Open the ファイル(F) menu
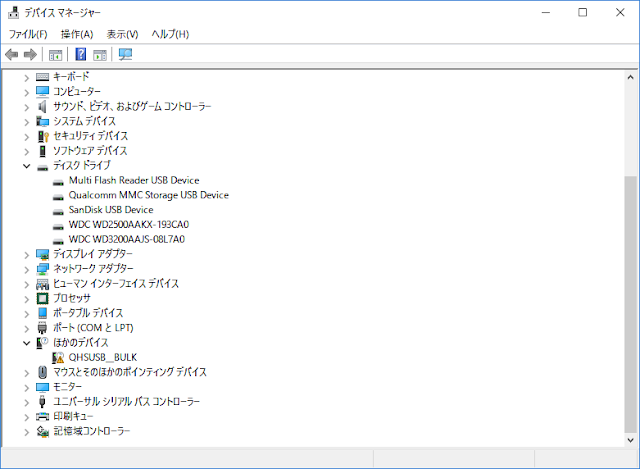 [x=28, y=34]
